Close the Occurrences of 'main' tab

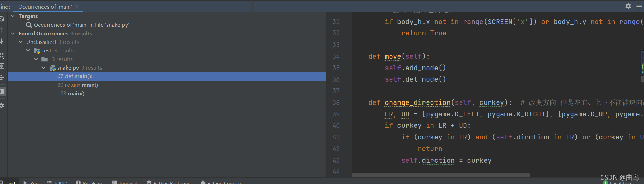coord(77,7)
